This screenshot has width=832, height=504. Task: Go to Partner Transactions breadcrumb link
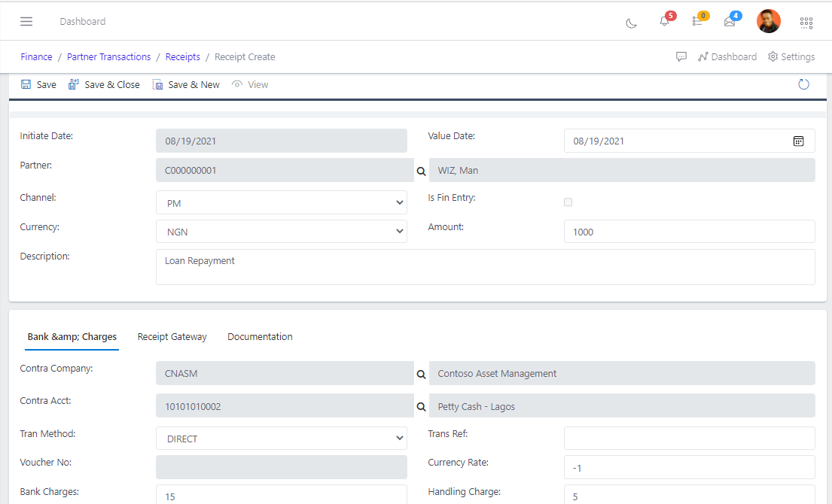108,57
